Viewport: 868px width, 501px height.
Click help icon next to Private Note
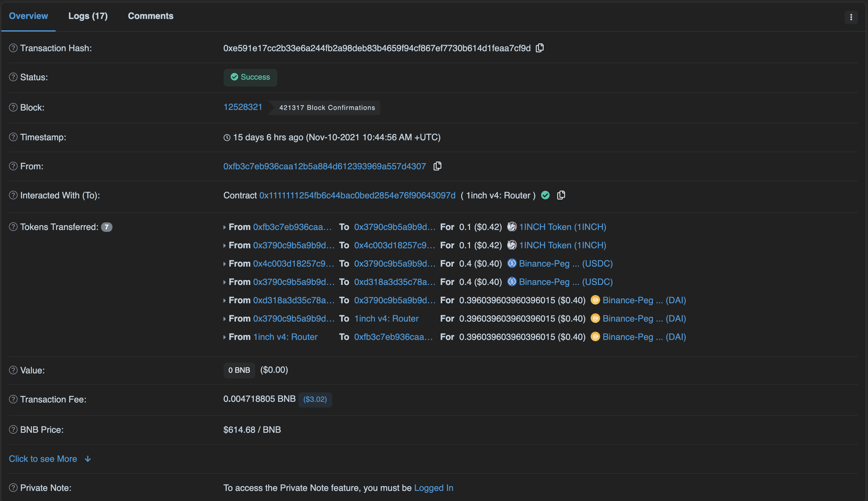(x=13, y=488)
